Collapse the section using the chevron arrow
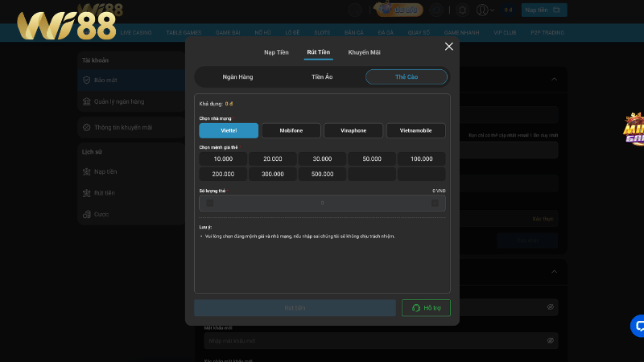The height and width of the screenshot is (362, 644). [554, 79]
